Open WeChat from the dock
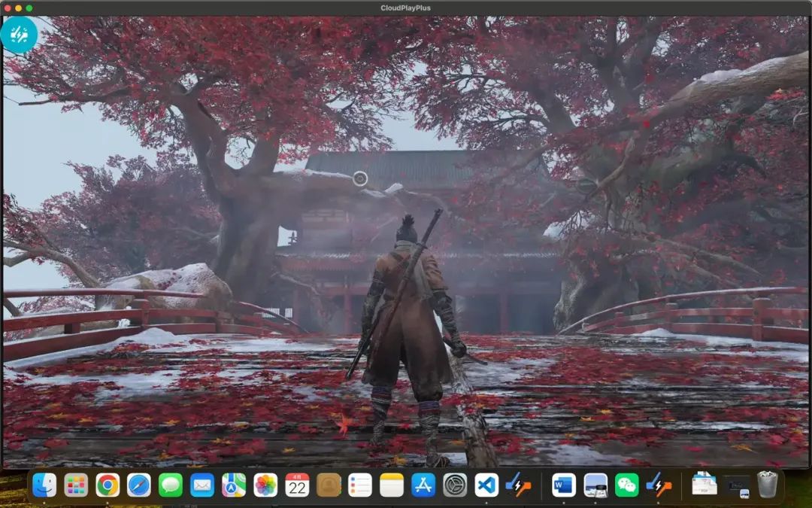This screenshot has width=812, height=508. click(627, 485)
